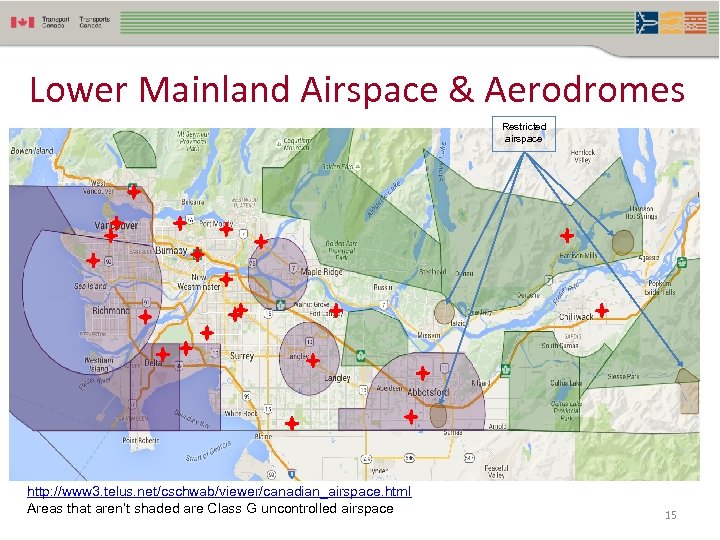
Task: Select the aerodrome marker near Fort Langley
Action: click(x=336, y=310)
